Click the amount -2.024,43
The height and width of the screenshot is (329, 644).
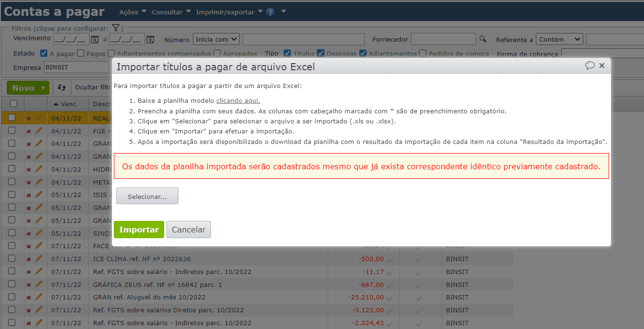tap(368, 323)
